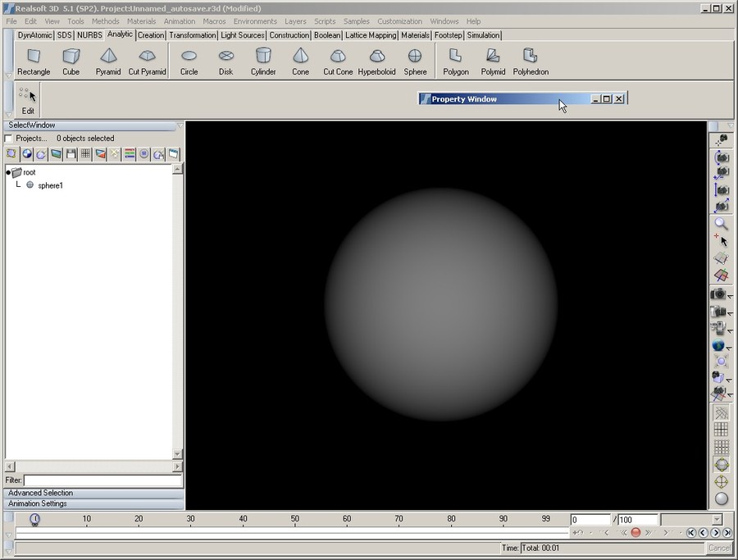Click the Edit button
Image resolution: width=738 pixels, height=560 pixels.
click(x=28, y=101)
